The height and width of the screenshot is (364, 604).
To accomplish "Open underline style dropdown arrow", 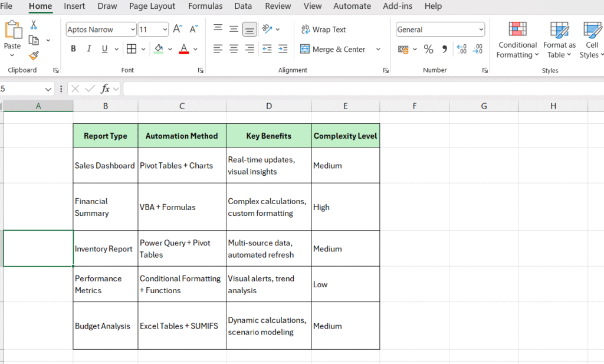I will click(116, 50).
